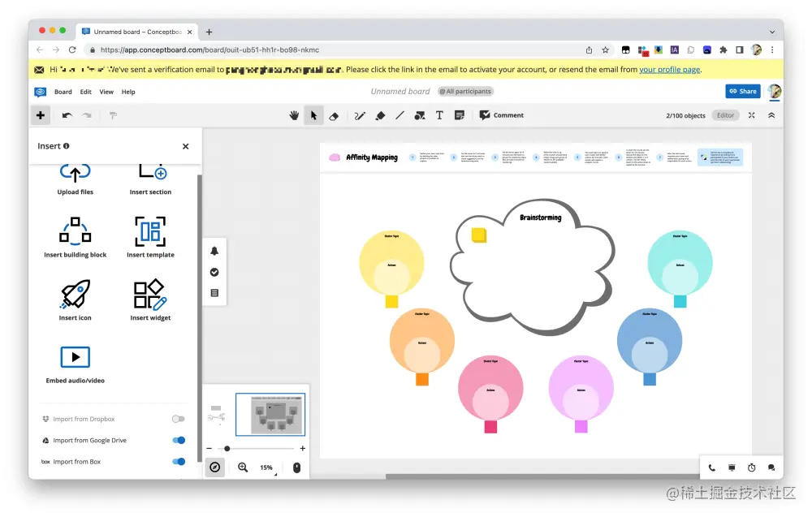Click Upload files

(75, 179)
